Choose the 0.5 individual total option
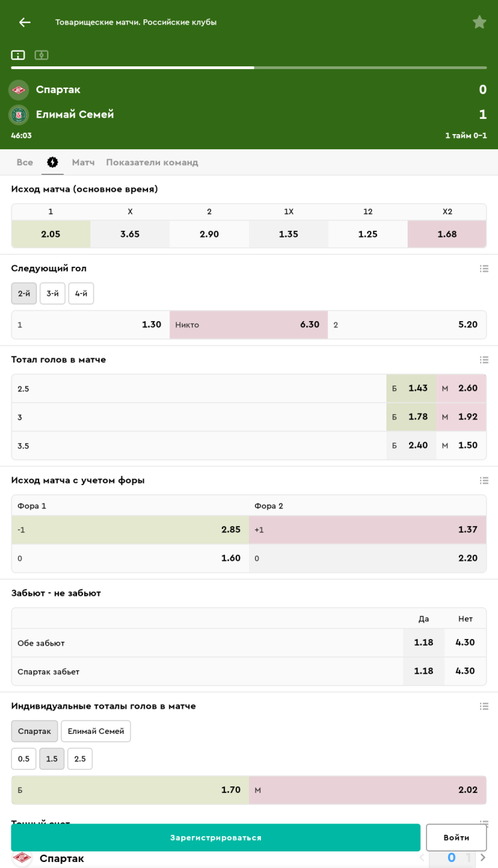 24,759
